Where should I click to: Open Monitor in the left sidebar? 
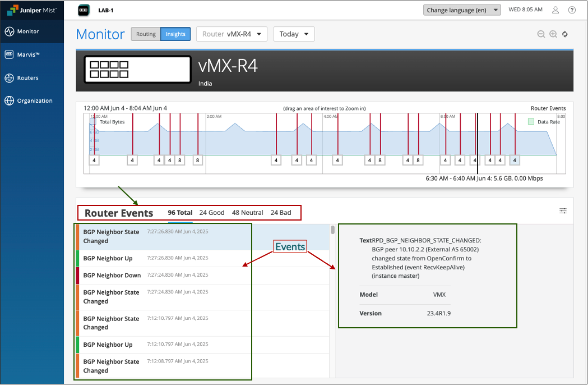[x=28, y=31]
